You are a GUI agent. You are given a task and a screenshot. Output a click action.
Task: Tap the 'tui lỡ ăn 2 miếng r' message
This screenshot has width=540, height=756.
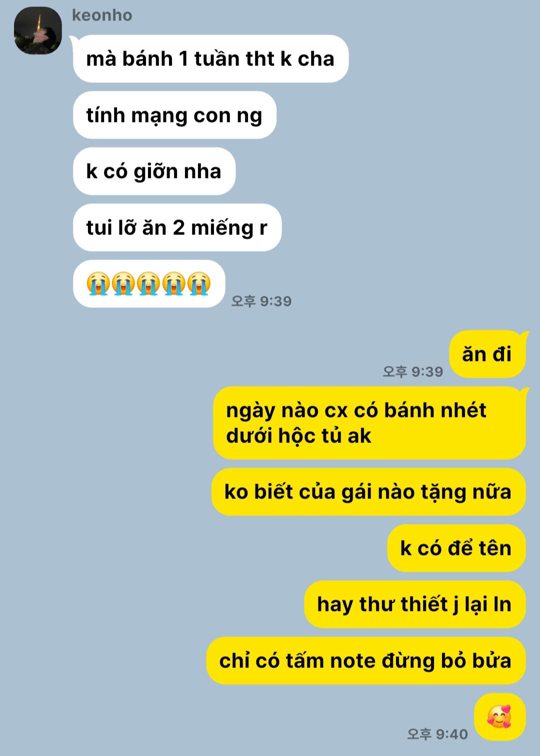177,227
